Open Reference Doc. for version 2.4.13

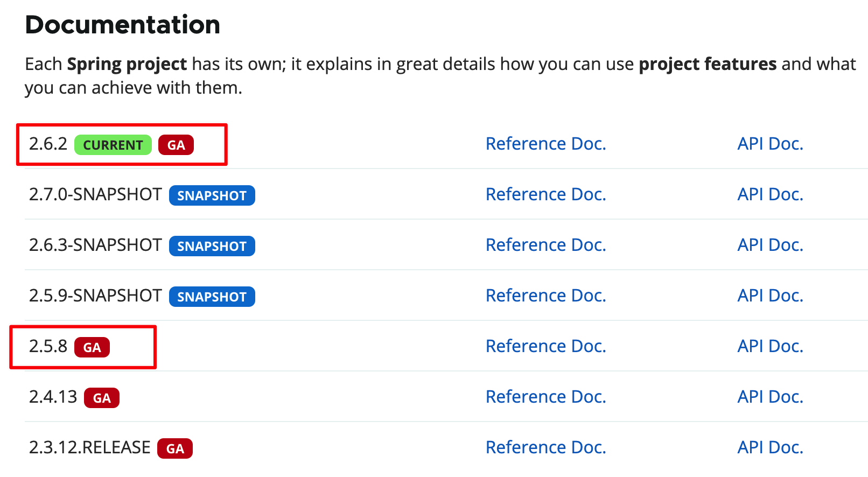point(545,397)
